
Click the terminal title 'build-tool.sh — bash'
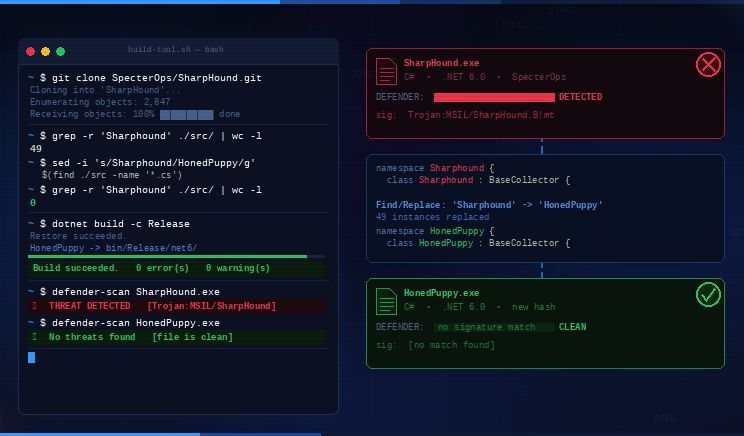[176, 49]
